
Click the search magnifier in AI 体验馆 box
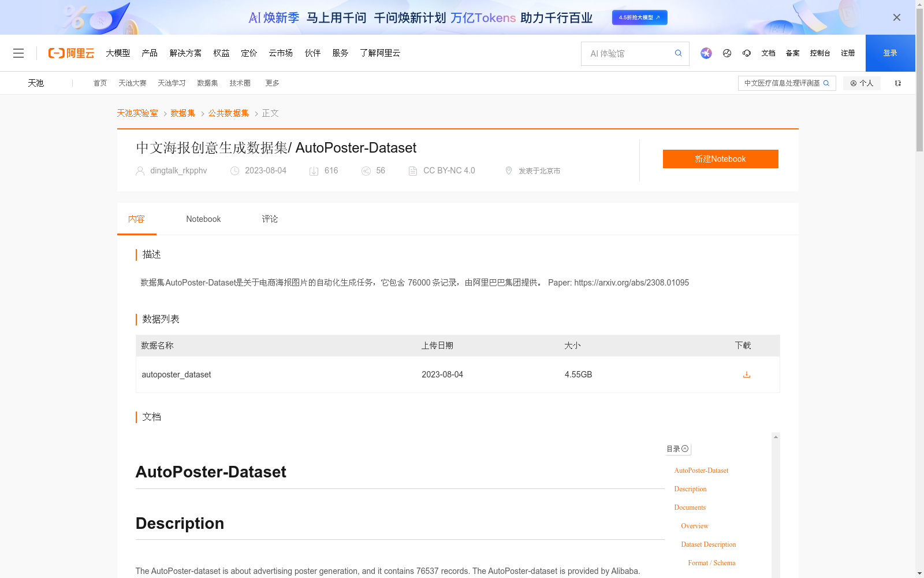(679, 53)
